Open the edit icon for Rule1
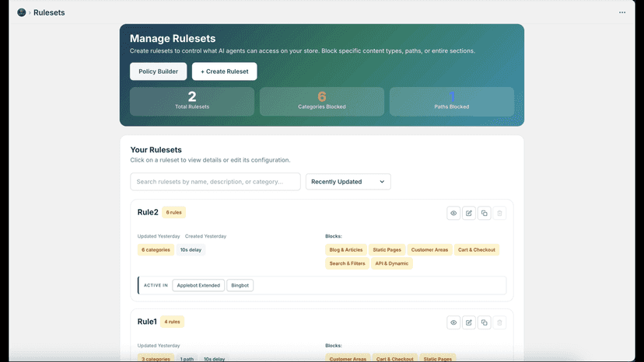The image size is (644, 362). [x=469, y=322]
